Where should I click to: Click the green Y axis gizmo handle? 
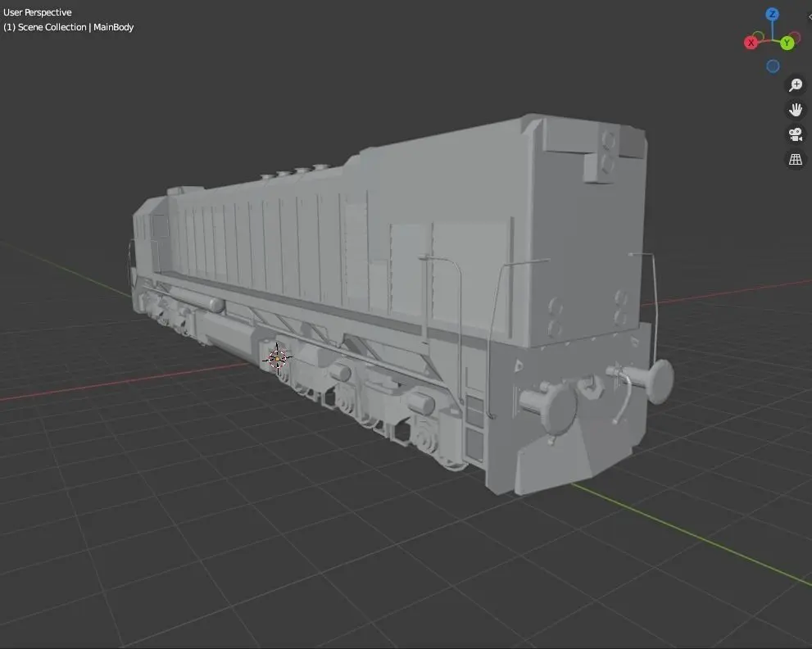(x=787, y=43)
